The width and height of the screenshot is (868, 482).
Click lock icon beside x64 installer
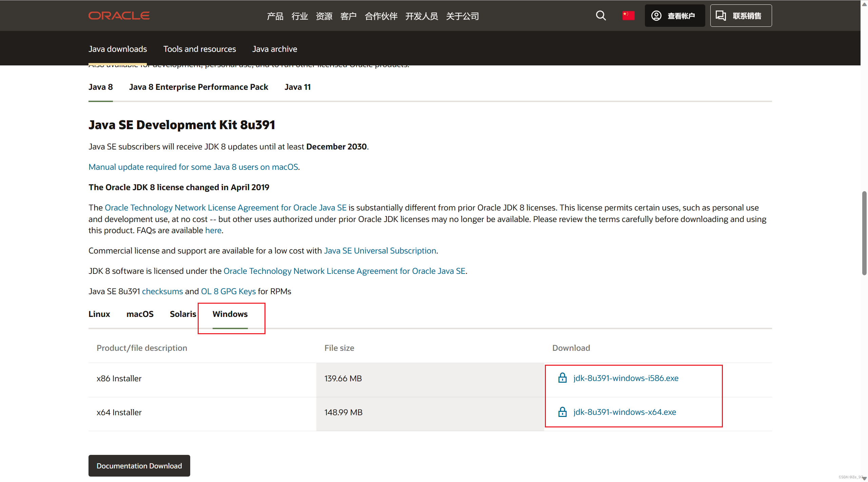(562, 412)
